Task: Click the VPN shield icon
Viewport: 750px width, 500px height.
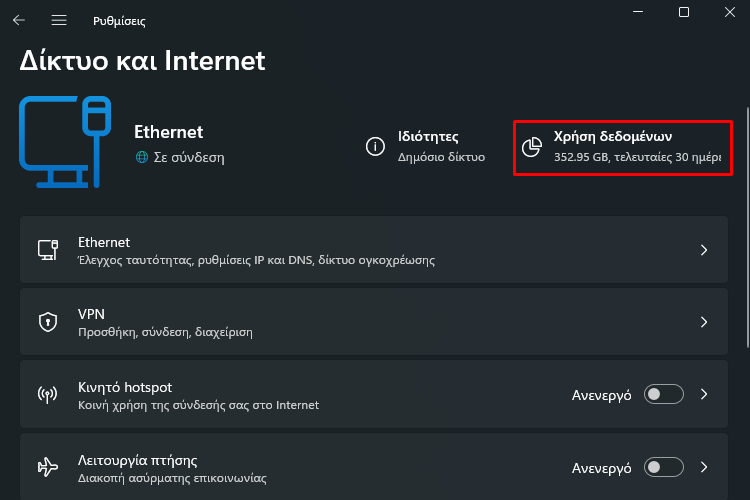Action: (48, 322)
